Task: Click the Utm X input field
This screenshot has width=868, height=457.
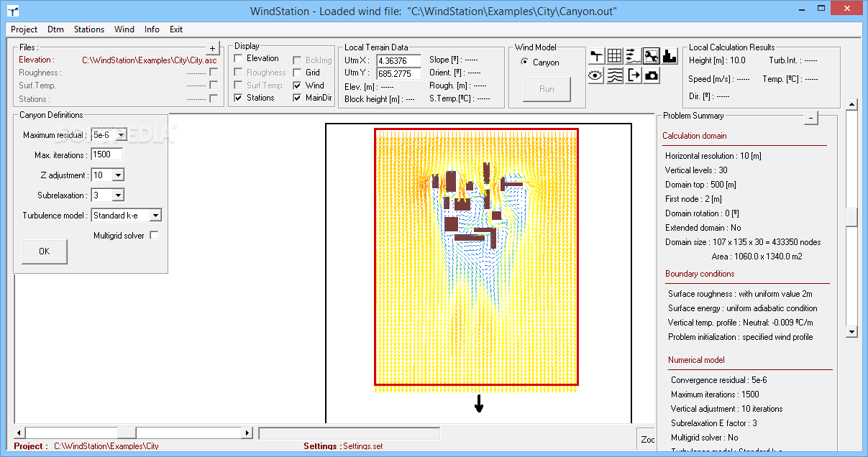Action: (x=398, y=60)
